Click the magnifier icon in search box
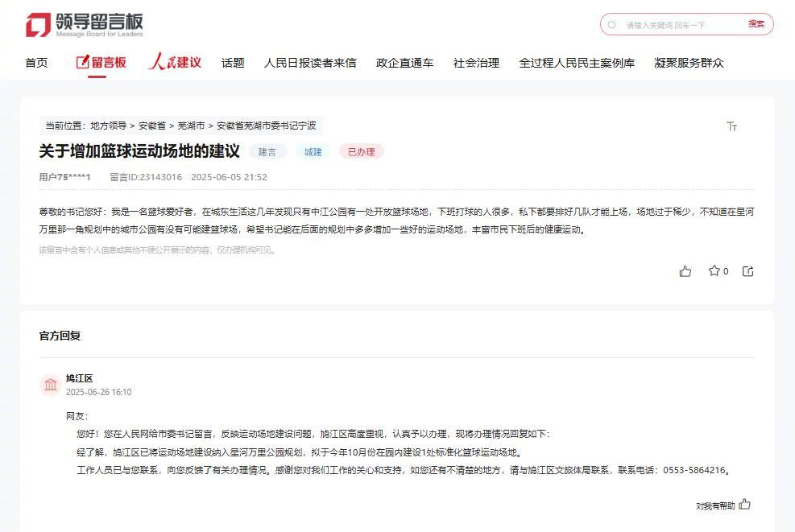This screenshot has width=795, height=532. click(612, 25)
